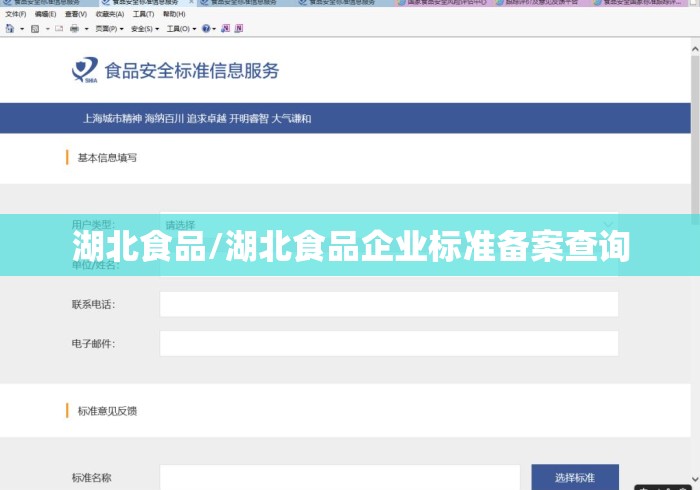Click the scrollbar down arrow
Viewport: 700px width, 490px height.
pos(695,479)
